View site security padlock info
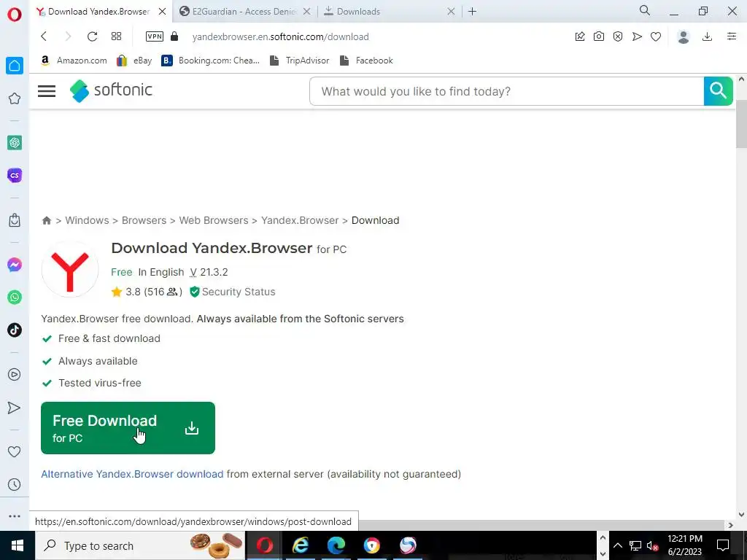 coord(174,36)
